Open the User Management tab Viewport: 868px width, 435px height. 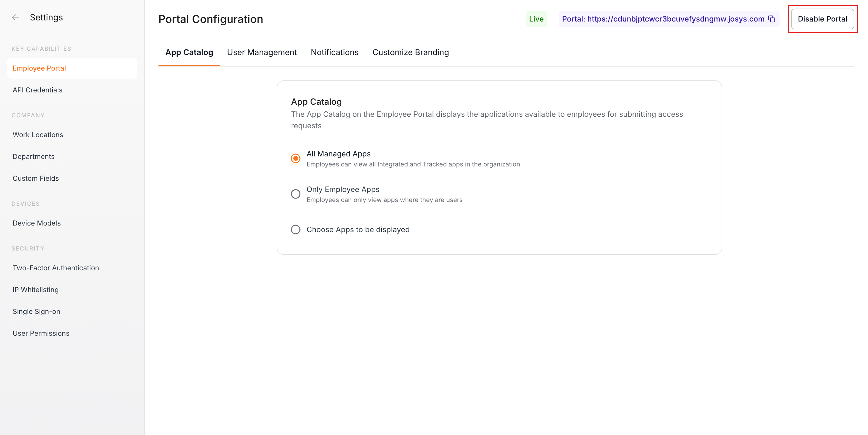pyautogui.click(x=262, y=53)
